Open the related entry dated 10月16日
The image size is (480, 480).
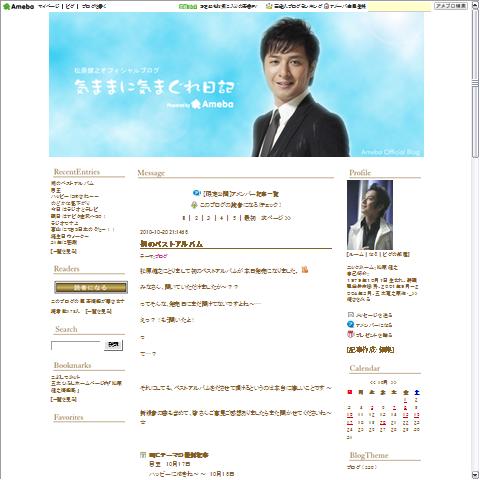191,474
